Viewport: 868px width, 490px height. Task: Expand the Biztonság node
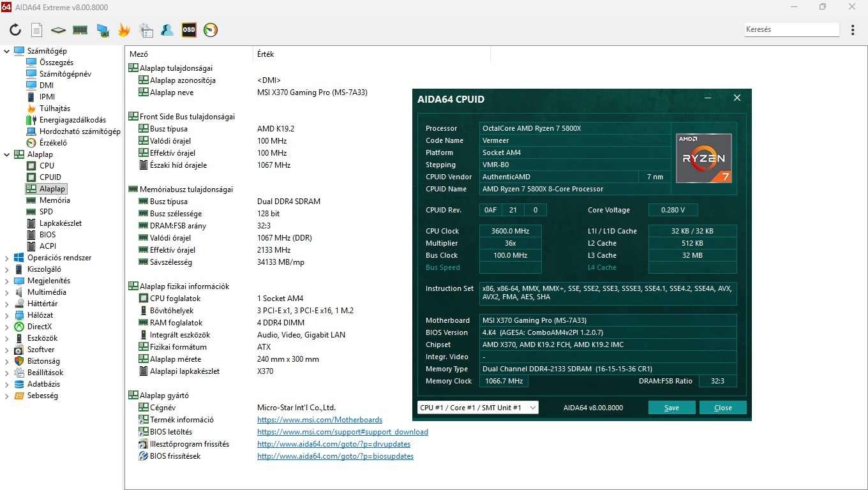7,361
